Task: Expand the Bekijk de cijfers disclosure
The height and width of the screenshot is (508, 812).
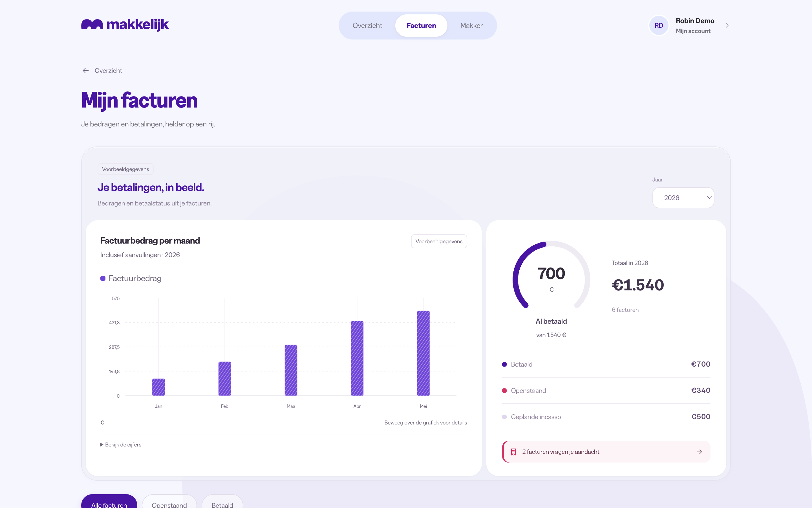Action: 121,444
